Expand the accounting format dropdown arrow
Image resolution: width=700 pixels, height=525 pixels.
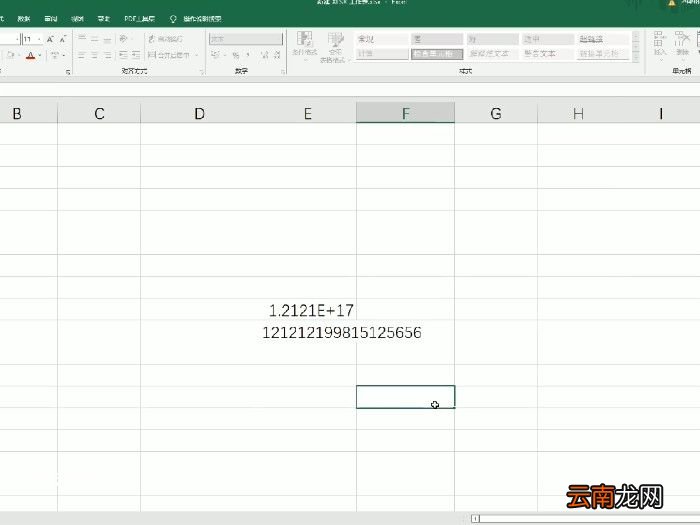click(x=225, y=55)
